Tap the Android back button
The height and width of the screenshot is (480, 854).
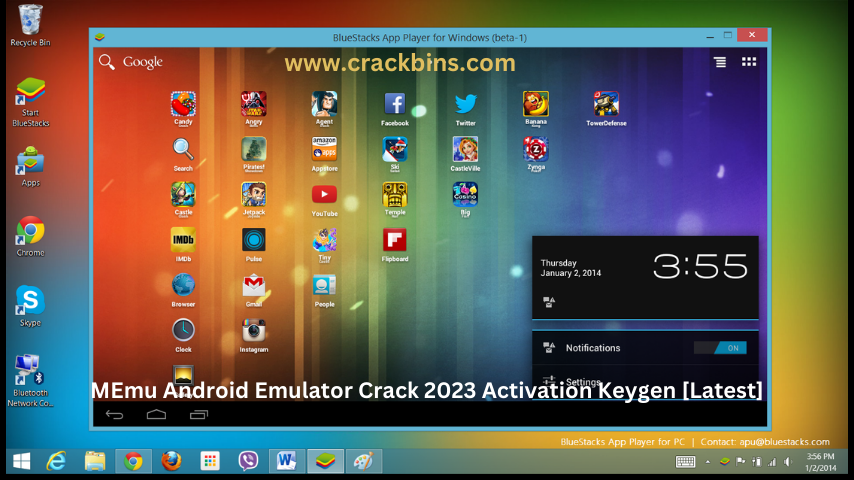(x=114, y=415)
